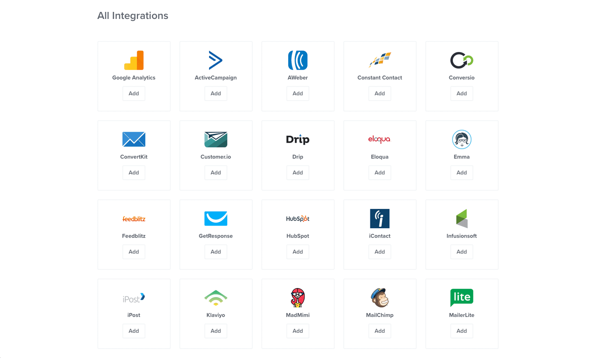Click the GetResponse blue smile logo

[x=216, y=219]
